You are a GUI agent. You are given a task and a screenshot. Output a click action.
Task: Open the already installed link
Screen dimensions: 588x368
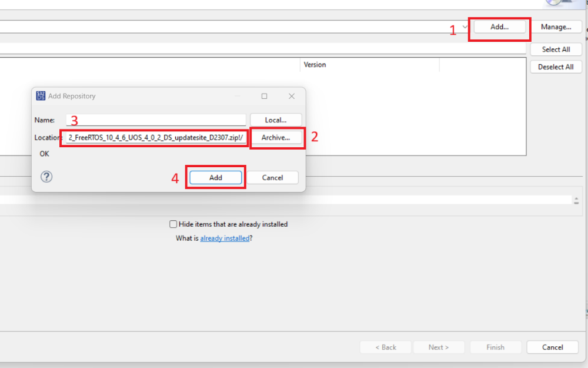click(225, 238)
